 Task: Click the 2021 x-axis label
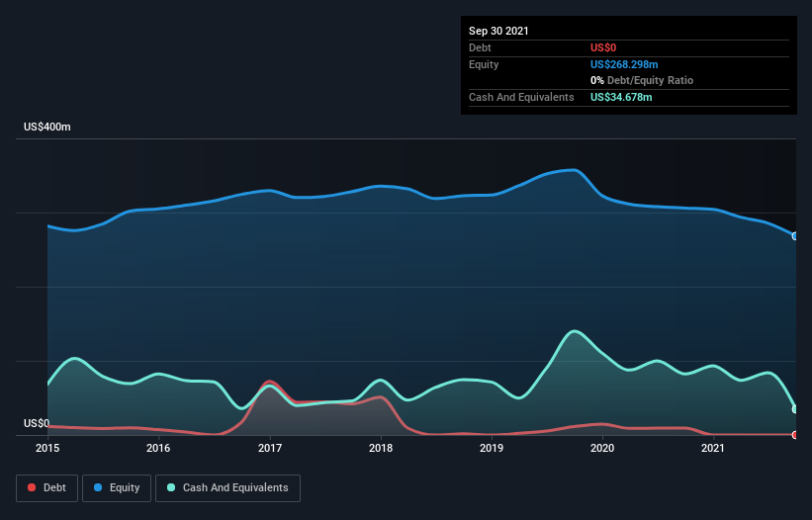(x=713, y=448)
